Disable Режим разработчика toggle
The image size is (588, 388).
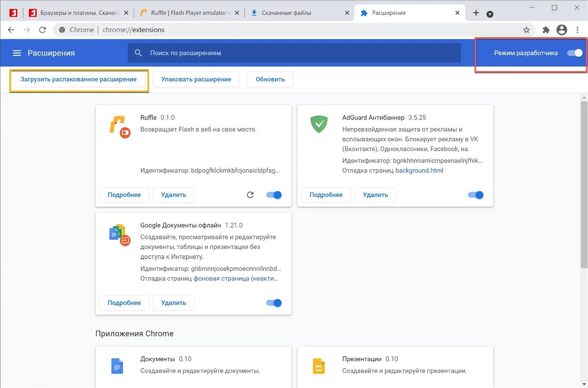click(x=575, y=52)
